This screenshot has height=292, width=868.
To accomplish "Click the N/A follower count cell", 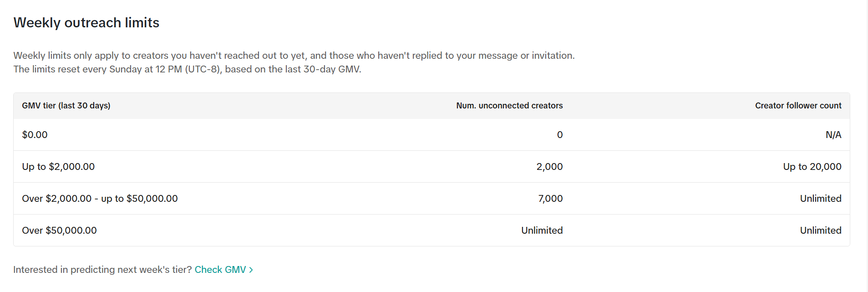I will click(833, 135).
